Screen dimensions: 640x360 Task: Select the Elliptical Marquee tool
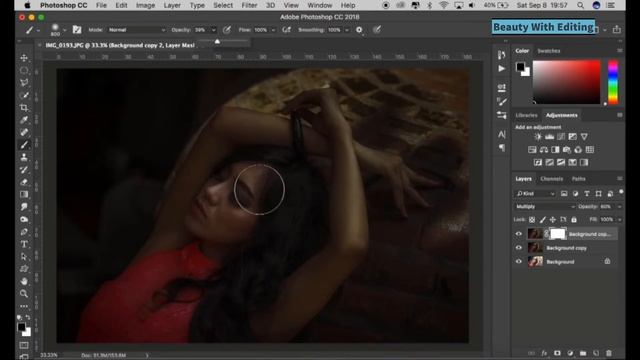24,70
